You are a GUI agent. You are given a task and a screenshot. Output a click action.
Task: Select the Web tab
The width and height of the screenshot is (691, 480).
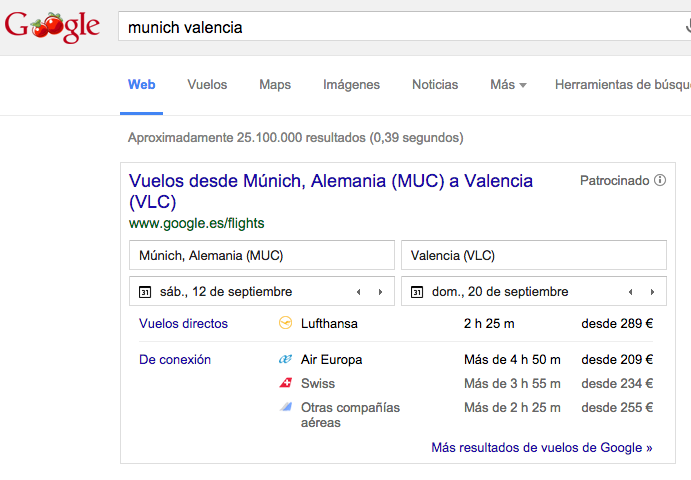click(x=141, y=85)
